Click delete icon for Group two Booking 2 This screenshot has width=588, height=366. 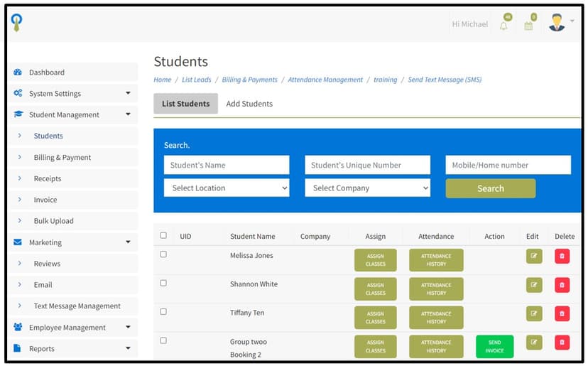click(x=562, y=343)
